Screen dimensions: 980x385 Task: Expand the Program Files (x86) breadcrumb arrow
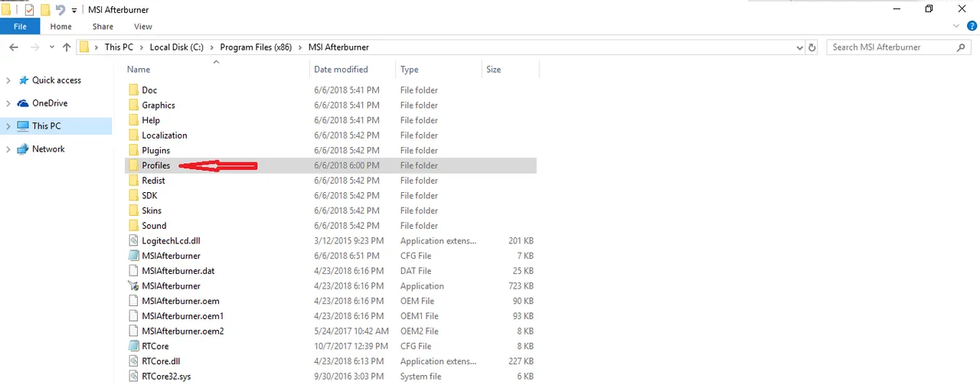pos(302,47)
